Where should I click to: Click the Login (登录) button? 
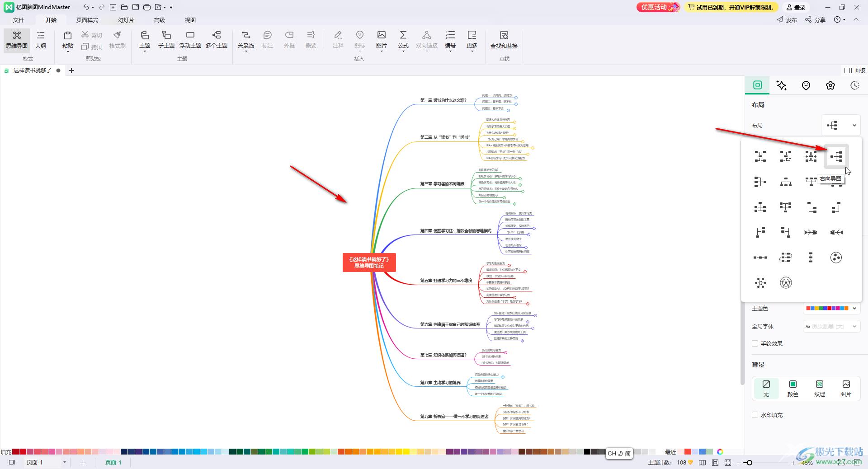[x=796, y=7]
